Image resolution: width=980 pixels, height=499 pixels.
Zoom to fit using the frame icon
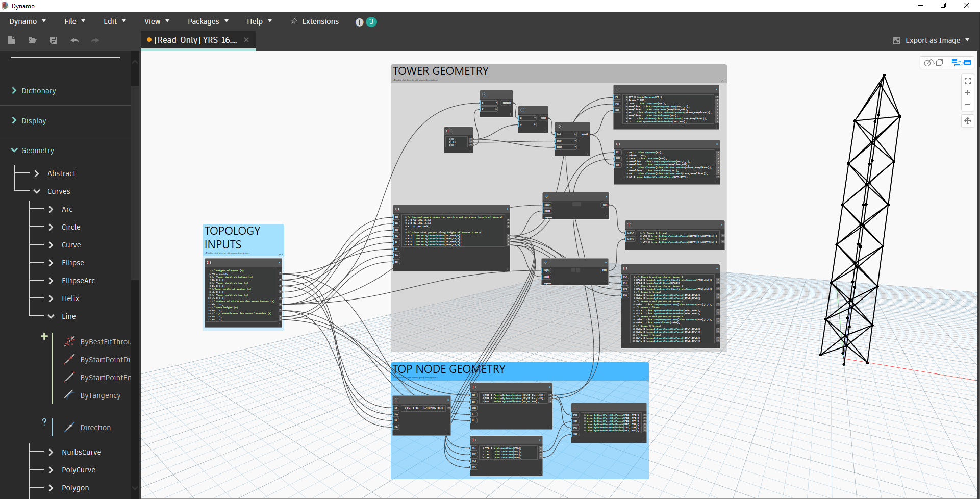967,81
